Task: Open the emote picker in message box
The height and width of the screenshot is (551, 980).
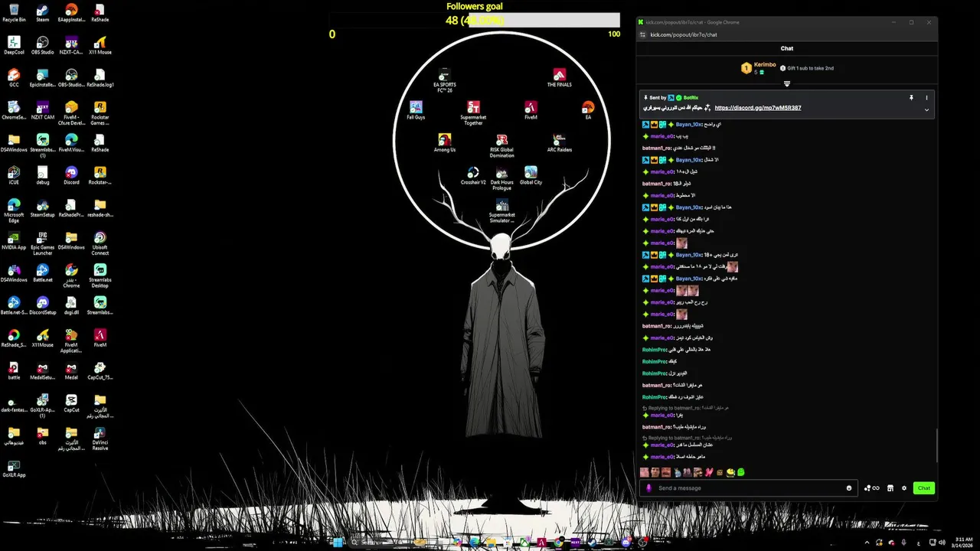Action: [849, 488]
